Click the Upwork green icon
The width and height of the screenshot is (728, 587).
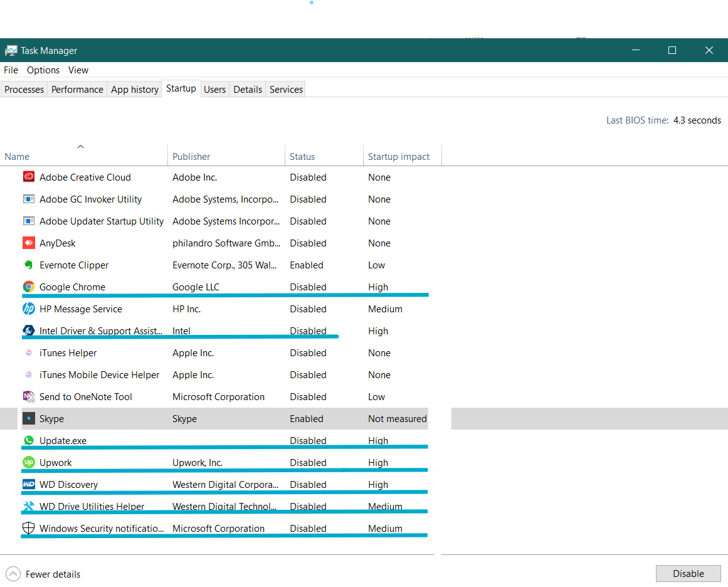click(28, 462)
